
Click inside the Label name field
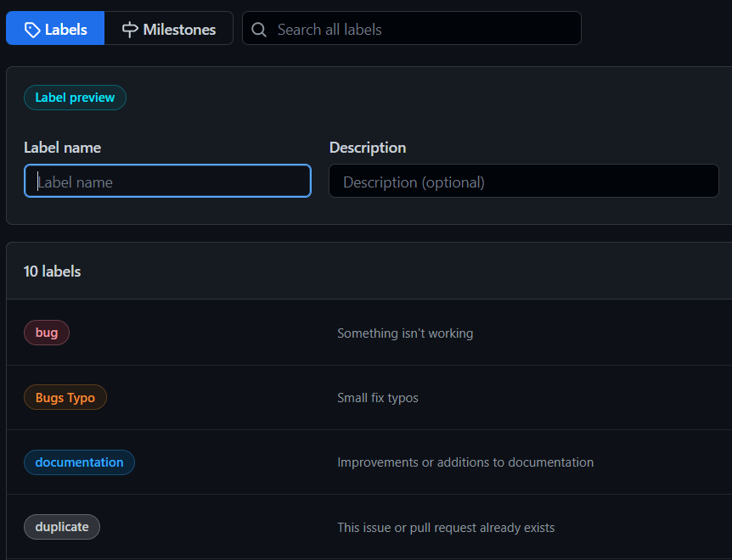pos(167,180)
